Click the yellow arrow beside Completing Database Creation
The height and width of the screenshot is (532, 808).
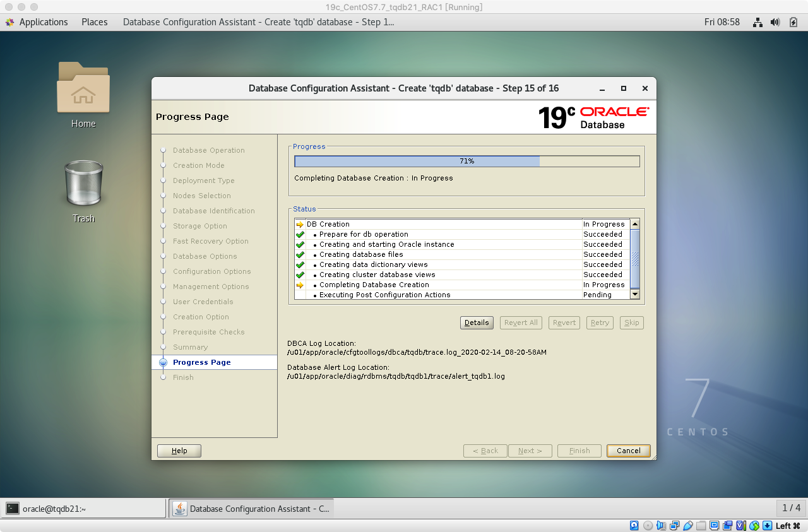pos(300,285)
